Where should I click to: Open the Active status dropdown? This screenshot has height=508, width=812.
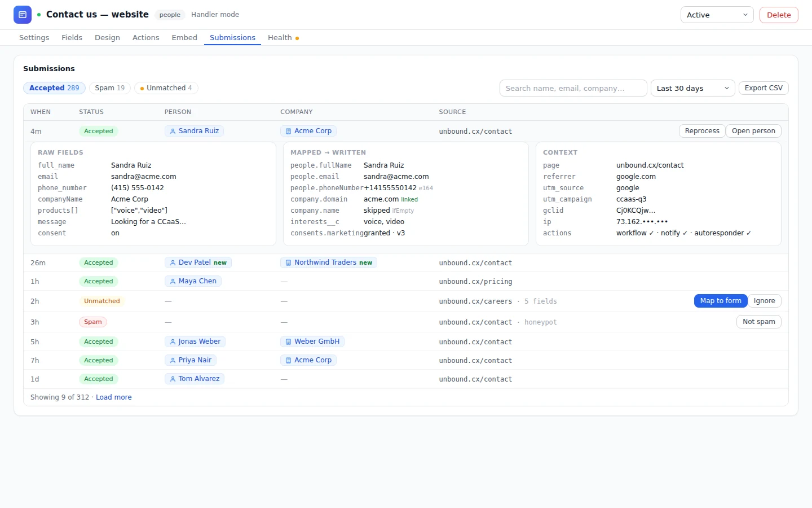point(717,15)
